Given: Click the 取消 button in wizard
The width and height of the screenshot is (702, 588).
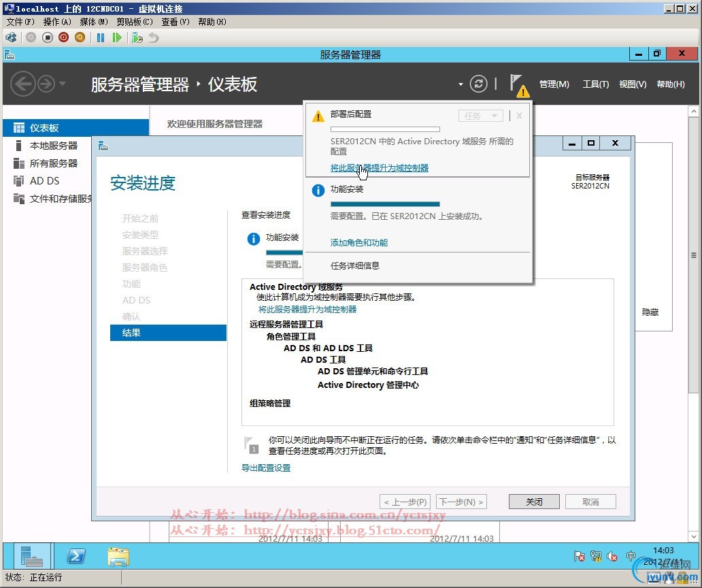Looking at the screenshot, I should tap(590, 502).
